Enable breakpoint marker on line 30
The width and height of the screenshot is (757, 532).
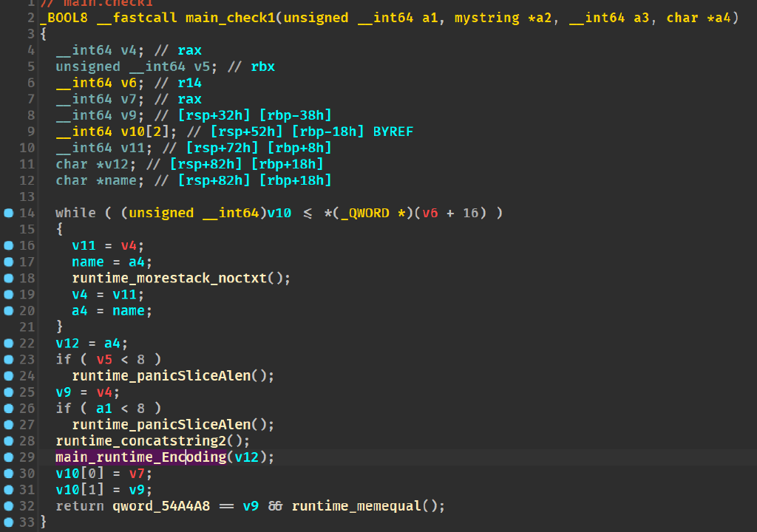(9, 474)
